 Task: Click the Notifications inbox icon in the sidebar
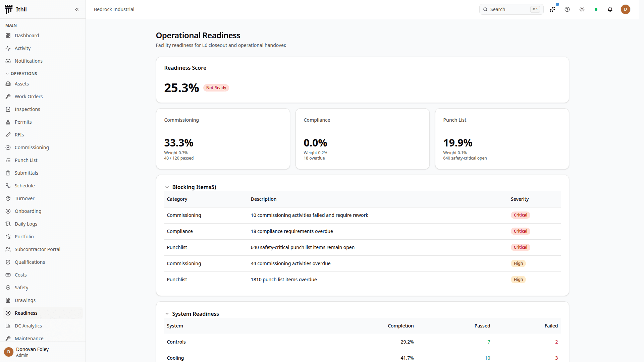click(x=8, y=61)
